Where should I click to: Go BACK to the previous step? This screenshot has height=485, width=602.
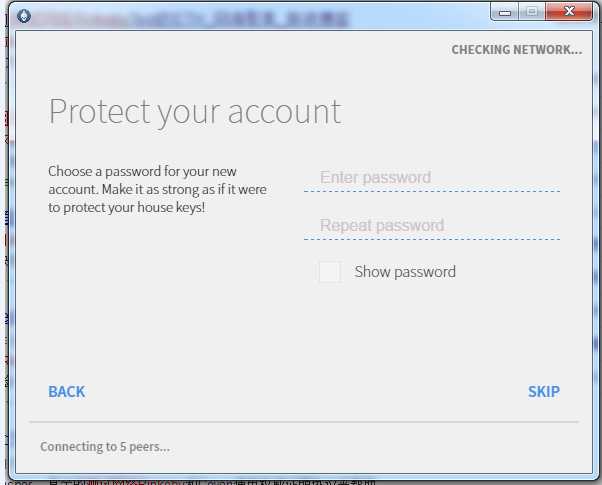67,392
